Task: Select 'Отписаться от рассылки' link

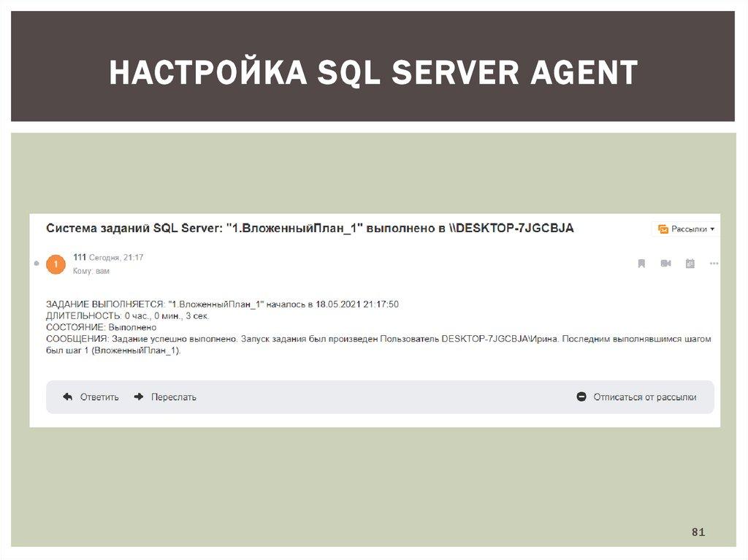Action: click(644, 397)
